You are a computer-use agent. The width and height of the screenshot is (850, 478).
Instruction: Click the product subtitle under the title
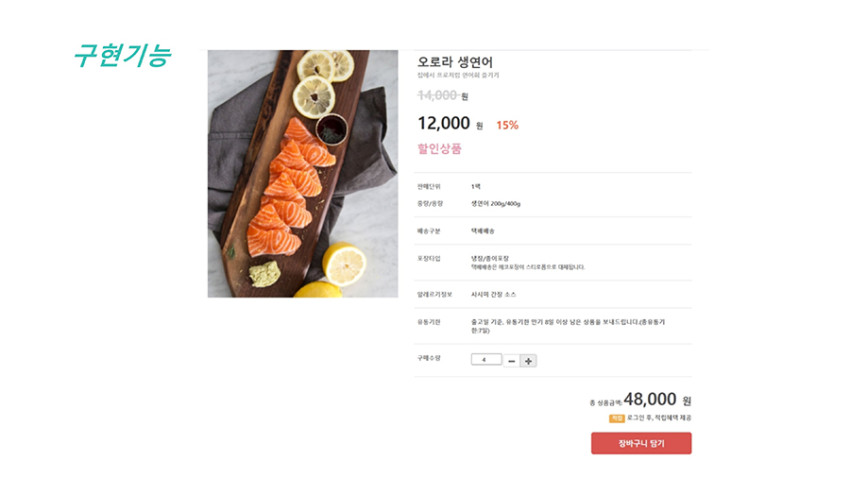458,75
